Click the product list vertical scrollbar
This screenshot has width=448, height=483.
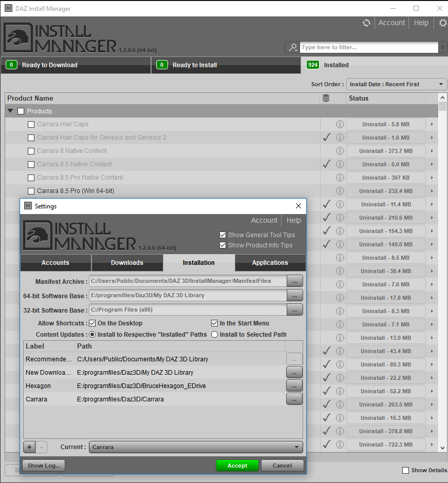(442, 273)
